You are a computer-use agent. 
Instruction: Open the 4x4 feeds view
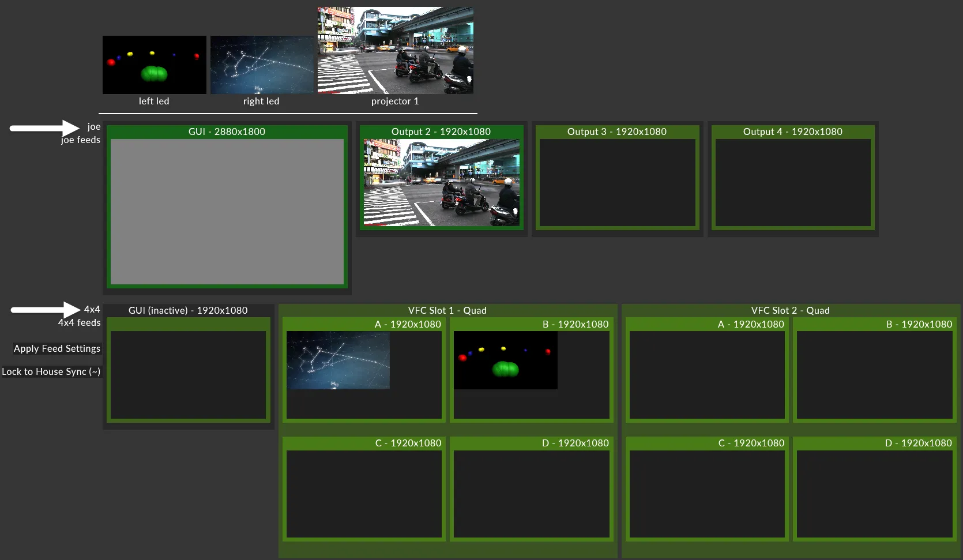click(x=78, y=323)
